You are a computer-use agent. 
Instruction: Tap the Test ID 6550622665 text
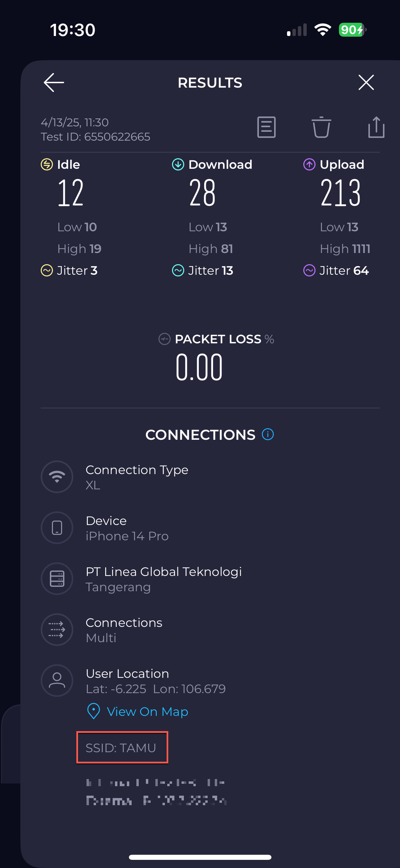(96, 137)
